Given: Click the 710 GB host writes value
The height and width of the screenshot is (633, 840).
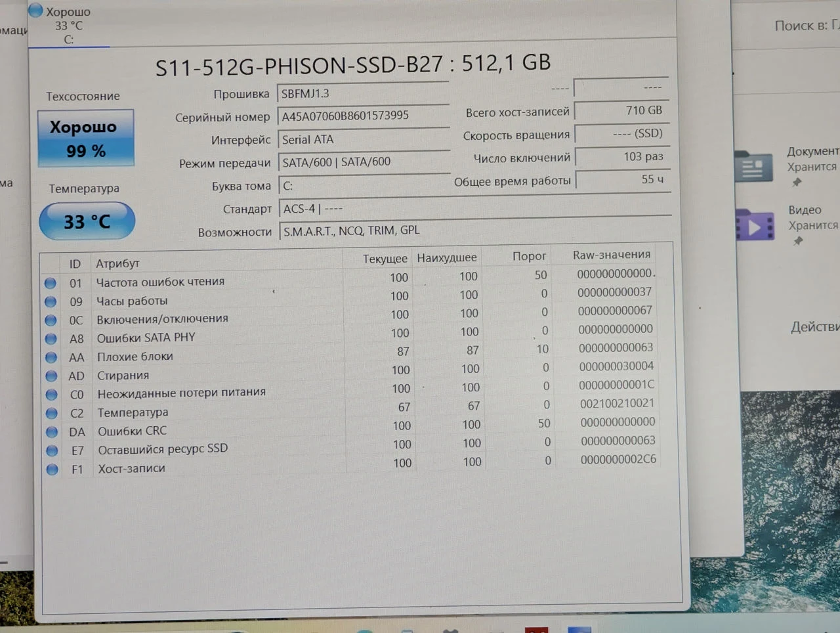Looking at the screenshot, I should (x=621, y=111).
